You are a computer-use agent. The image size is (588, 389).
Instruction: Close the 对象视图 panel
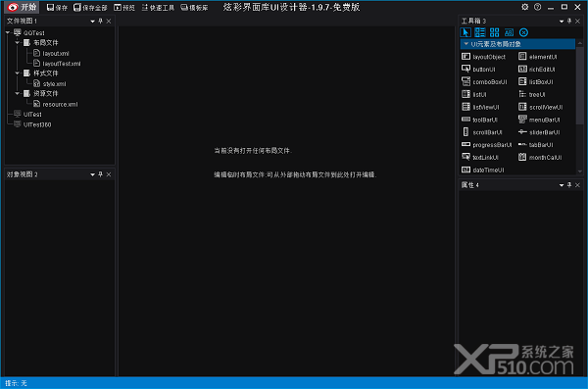tap(109, 174)
